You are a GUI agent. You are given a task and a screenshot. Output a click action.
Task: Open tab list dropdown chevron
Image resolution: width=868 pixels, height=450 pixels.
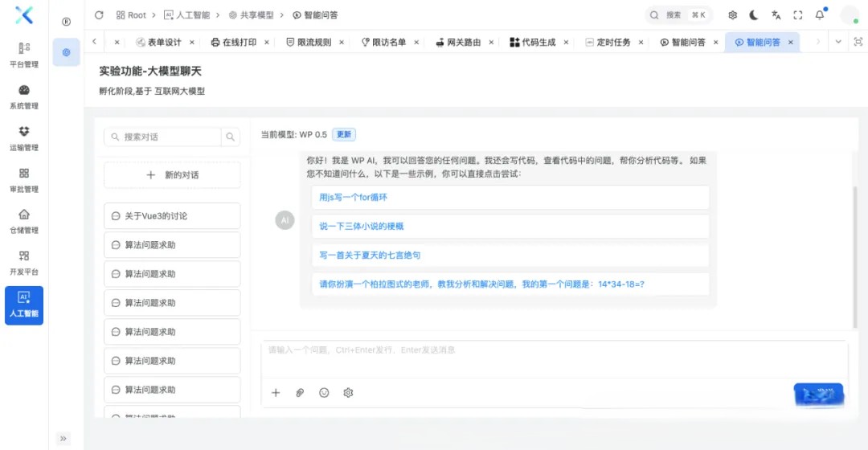tap(838, 42)
